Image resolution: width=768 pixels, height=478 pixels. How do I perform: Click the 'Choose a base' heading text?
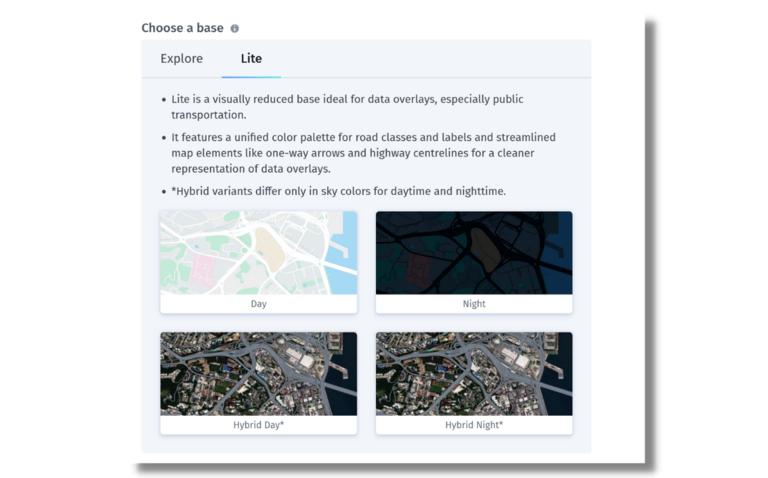click(183, 28)
